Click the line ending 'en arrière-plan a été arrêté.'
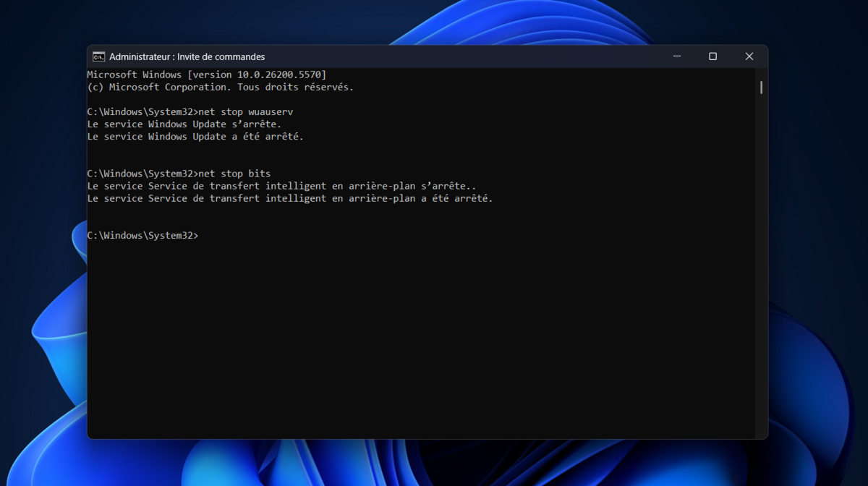Viewport: 868px width, 486px height. tap(290, 198)
